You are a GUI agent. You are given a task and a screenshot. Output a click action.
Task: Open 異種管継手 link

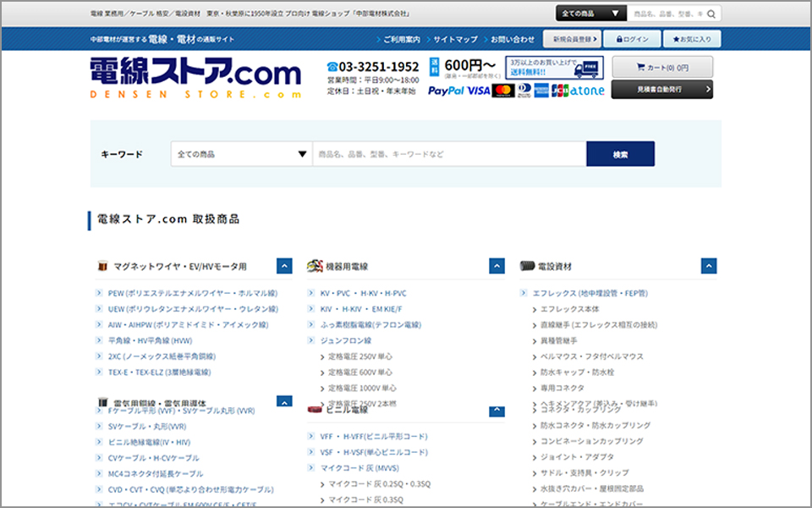[x=559, y=340]
